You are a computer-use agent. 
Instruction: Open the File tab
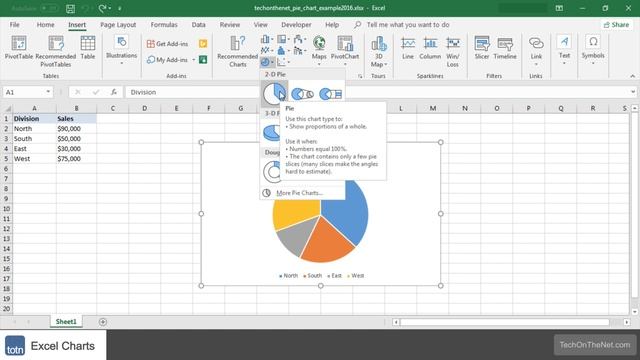pos(14,25)
